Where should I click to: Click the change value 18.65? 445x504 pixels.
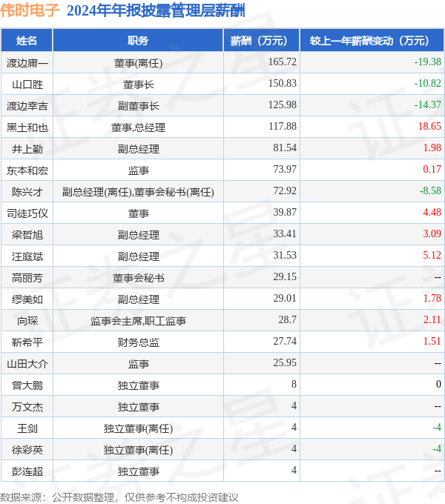coord(429,126)
